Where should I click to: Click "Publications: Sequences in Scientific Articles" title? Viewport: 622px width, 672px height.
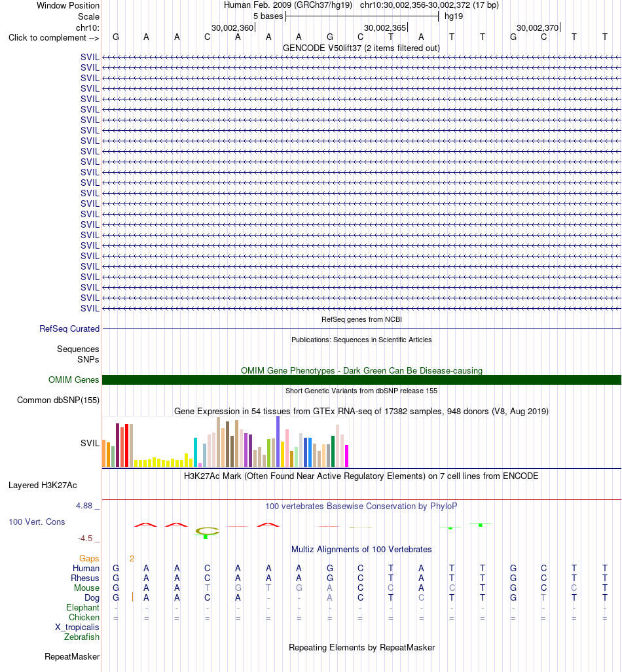[x=361, y=340]
